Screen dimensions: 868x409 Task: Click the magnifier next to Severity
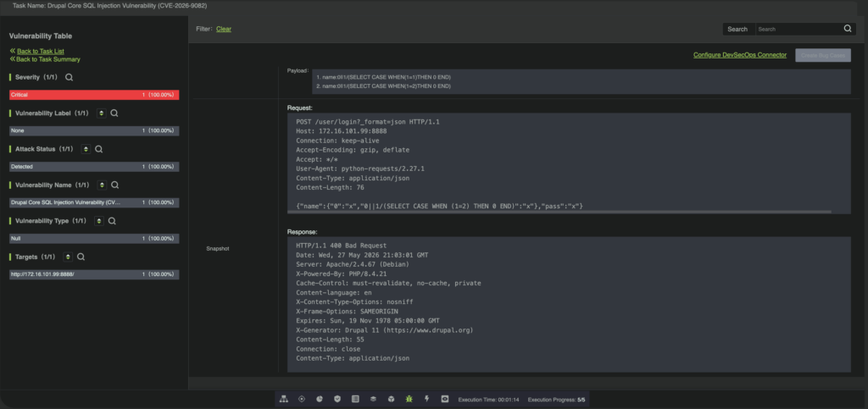tap(70, 77)
